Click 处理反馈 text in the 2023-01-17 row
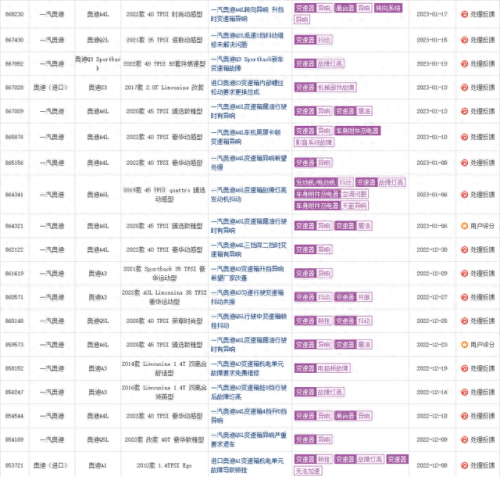This screenshot has width=500, height=477. [482, 14]
